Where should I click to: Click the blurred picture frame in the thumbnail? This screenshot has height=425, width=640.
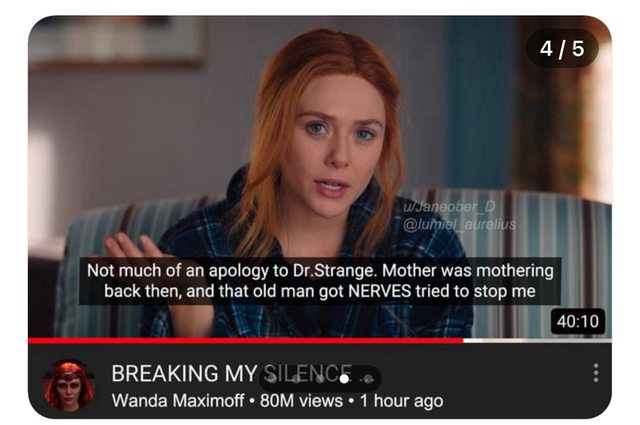(116, 41)
